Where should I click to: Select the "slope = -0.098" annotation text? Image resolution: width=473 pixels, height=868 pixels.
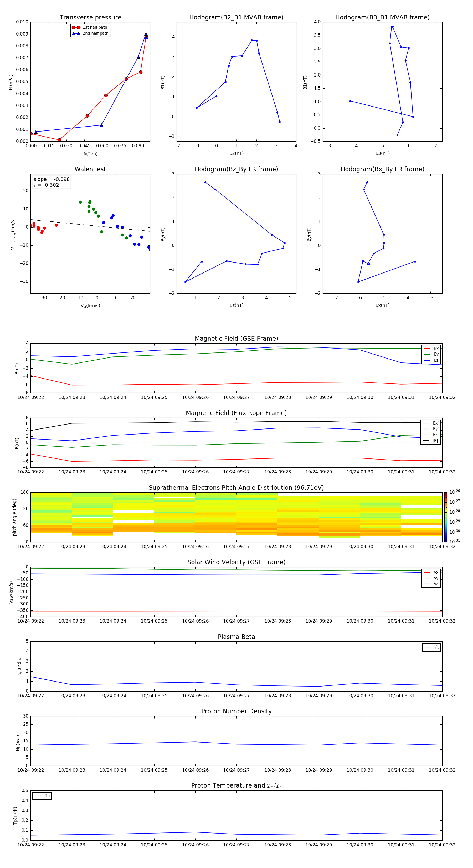(x=52, y=179)
